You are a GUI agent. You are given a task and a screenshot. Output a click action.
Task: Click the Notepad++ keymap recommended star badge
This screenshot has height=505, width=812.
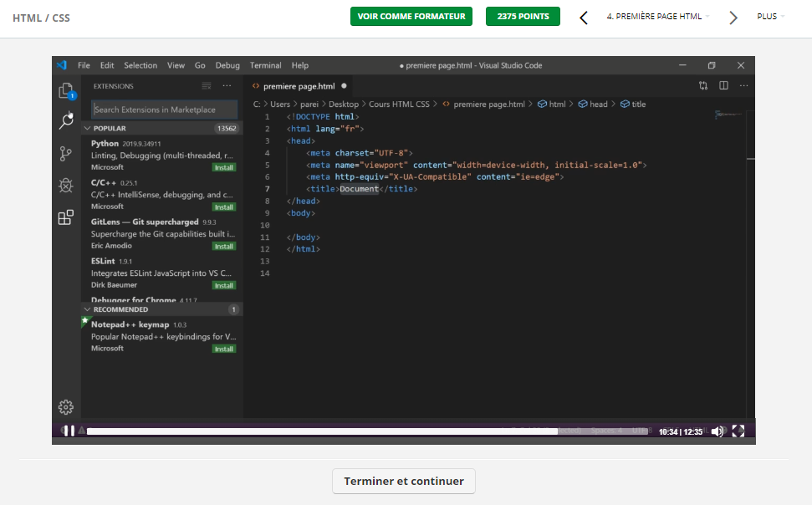85,320
